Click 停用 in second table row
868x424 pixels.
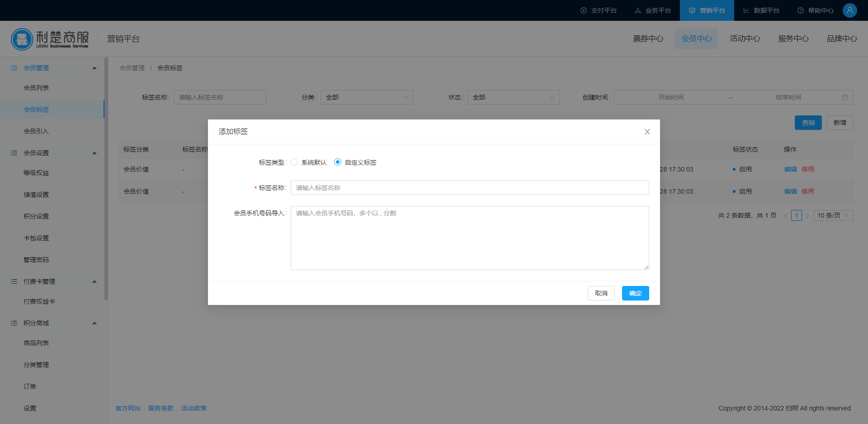click(x=808, y=191)
